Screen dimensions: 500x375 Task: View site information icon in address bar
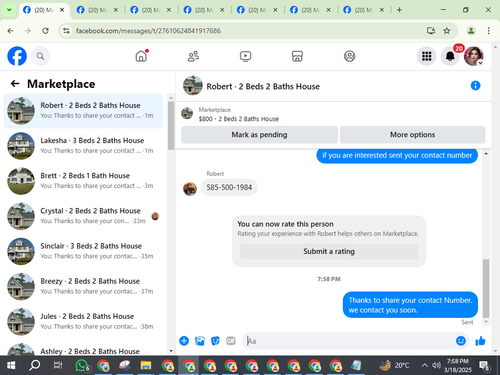pyautogui.click(x=66, y=31)
